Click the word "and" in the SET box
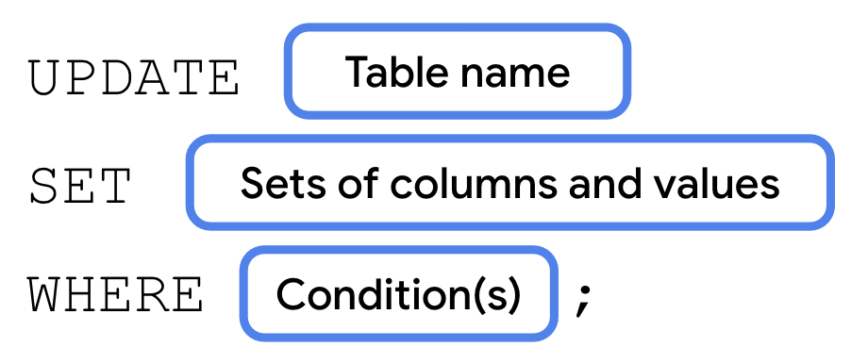The height and width of the screenshot is (364, 868). point(603,183)
